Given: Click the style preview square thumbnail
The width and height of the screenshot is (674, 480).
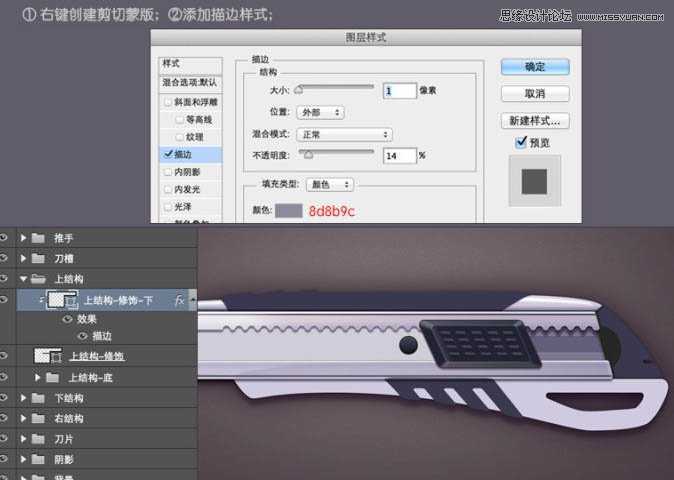Looking at the screenshot, I should click(x=534, y=181).
